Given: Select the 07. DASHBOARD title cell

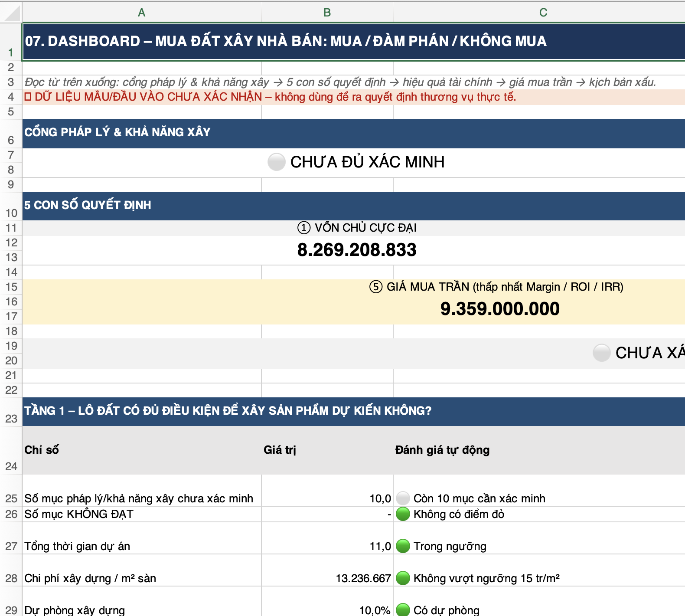Looking at the screenshot, I should pos(354,42).
